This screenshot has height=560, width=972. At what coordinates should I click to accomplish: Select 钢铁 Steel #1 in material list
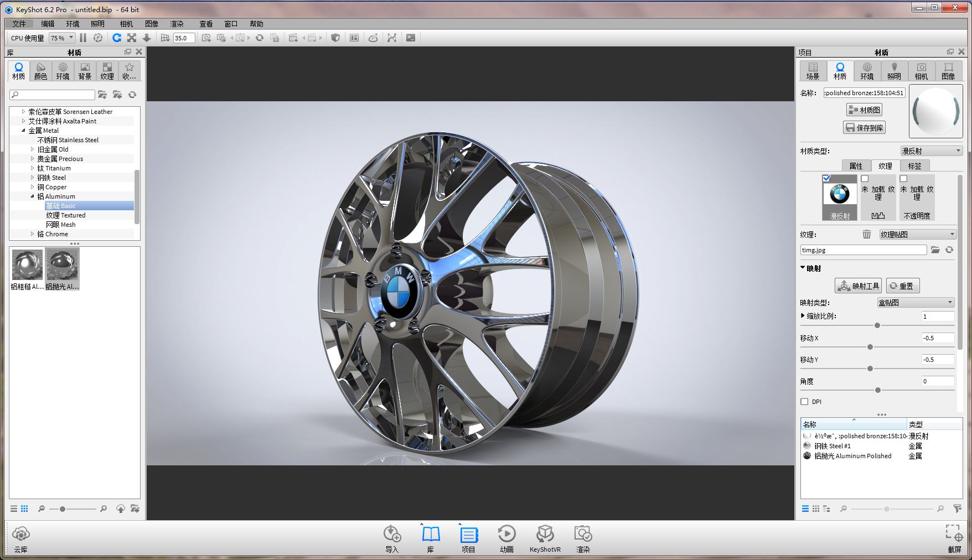coord(833,446)
